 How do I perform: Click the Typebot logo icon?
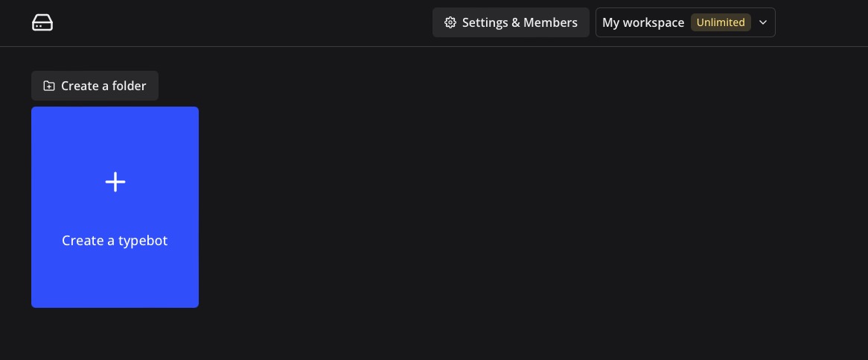(x=42, y=22)
